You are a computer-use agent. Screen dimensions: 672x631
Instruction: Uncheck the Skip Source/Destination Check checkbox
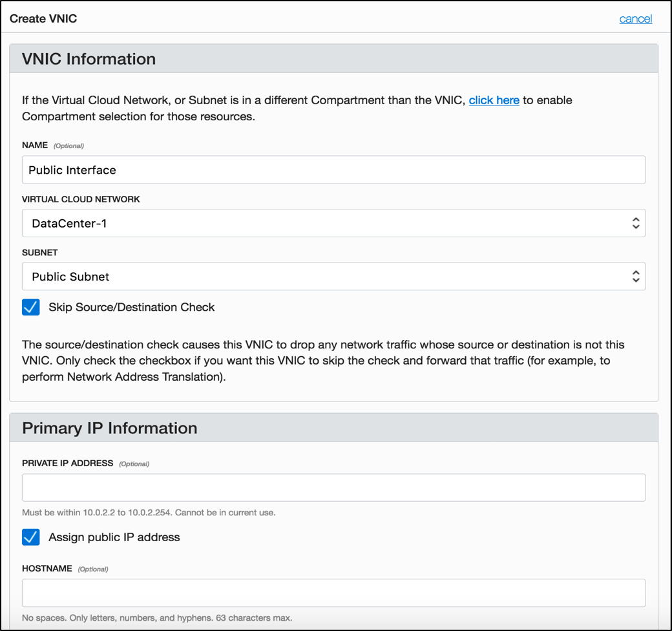coord(31,307)
